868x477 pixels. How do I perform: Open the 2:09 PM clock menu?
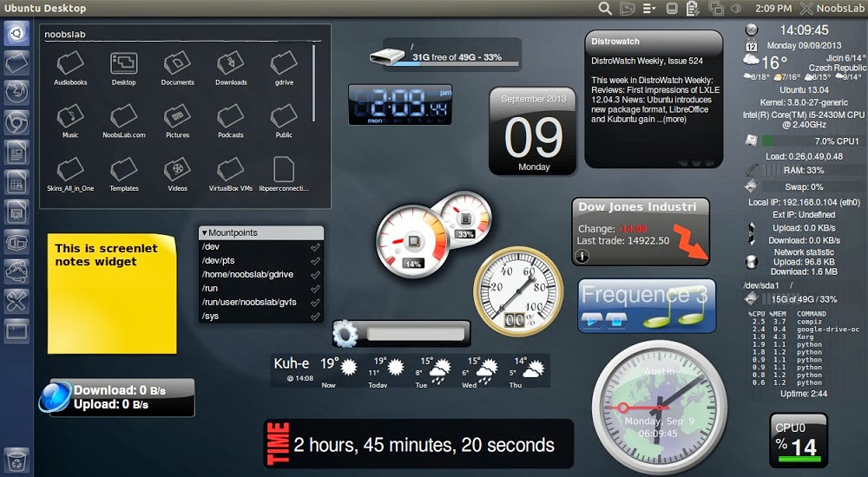[773, 8]
